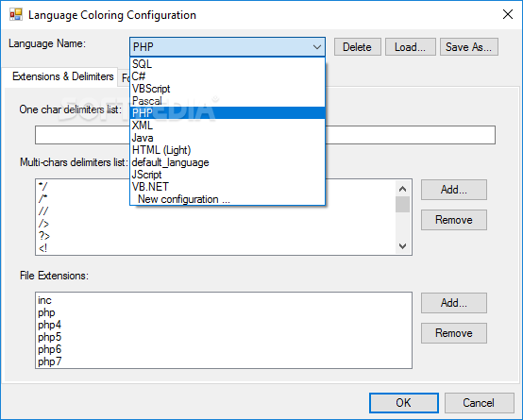Choose default_language entry
Image resolution: width=523 pixels, height=420 pixels.
click(x=228, y=162)
